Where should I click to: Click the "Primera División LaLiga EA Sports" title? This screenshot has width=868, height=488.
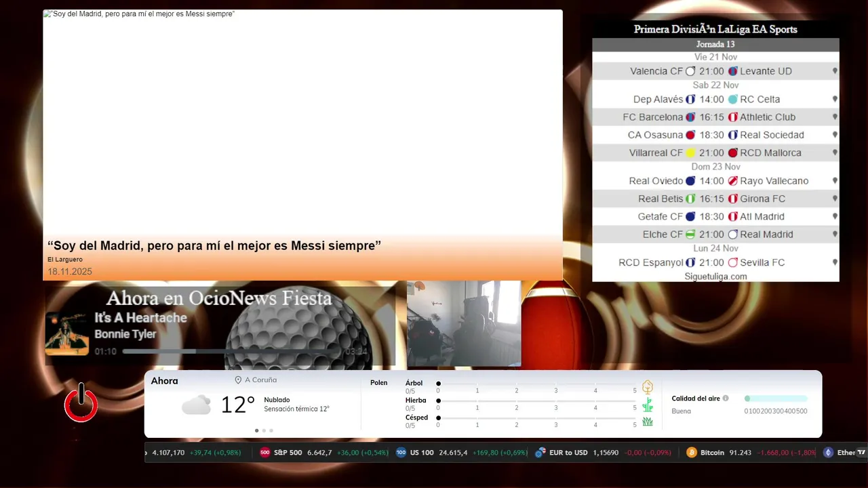pyautogui.click(x=715, y=29)
